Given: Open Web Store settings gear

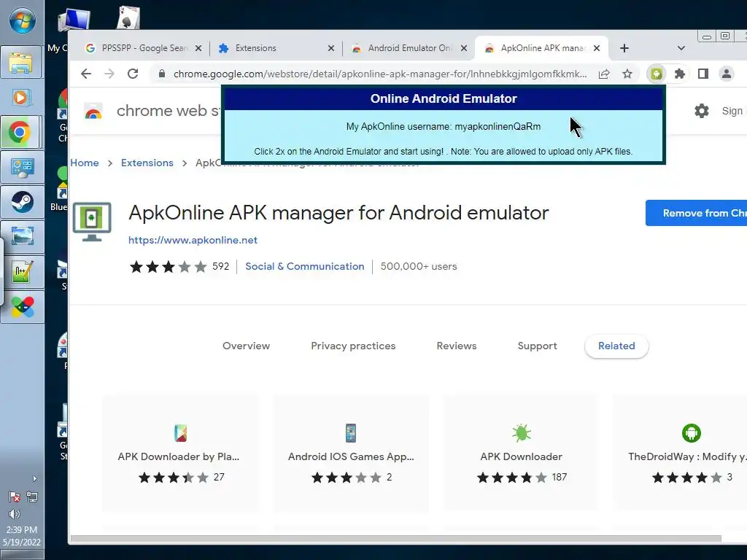Looking at the screenshot, I should point(701,111).
